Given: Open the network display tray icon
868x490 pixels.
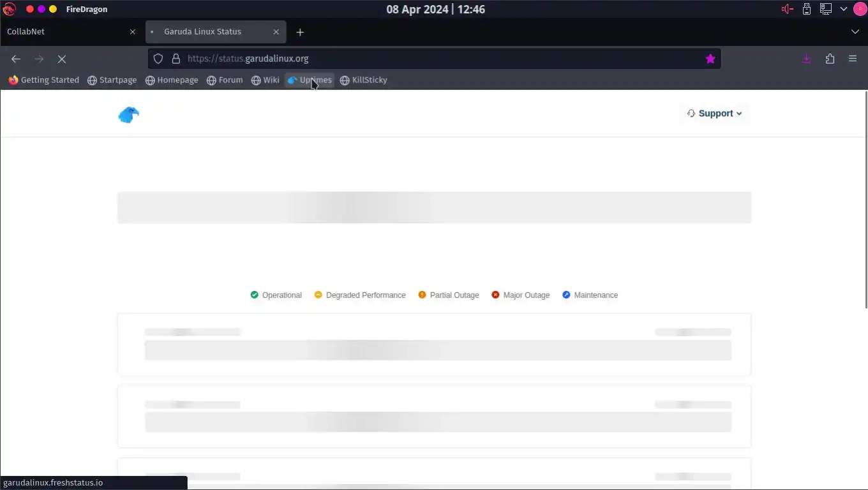Looking at the screenshot, I should tap(826, 9).
